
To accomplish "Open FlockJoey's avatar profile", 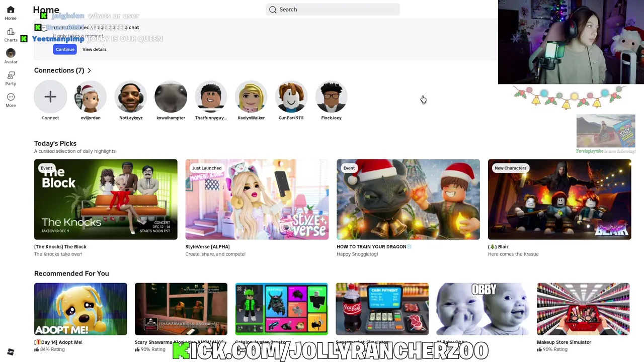I will tap(331, 97).
